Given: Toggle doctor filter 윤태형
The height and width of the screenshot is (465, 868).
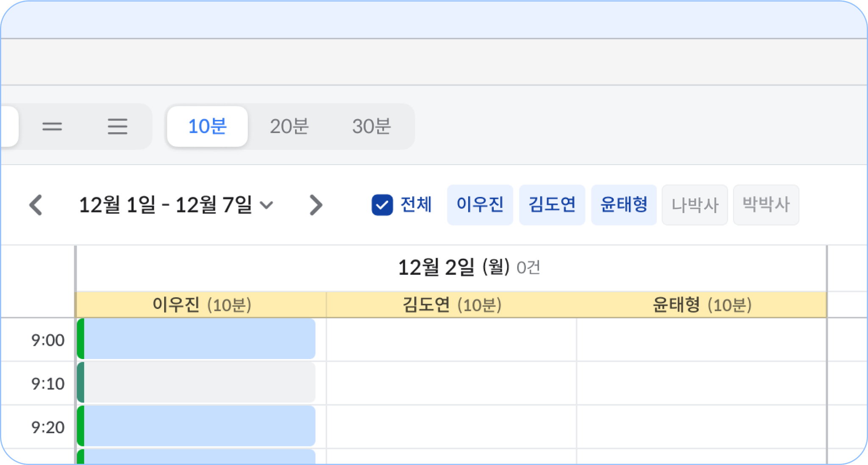Looking at the screenshot, I should [624, 205].
